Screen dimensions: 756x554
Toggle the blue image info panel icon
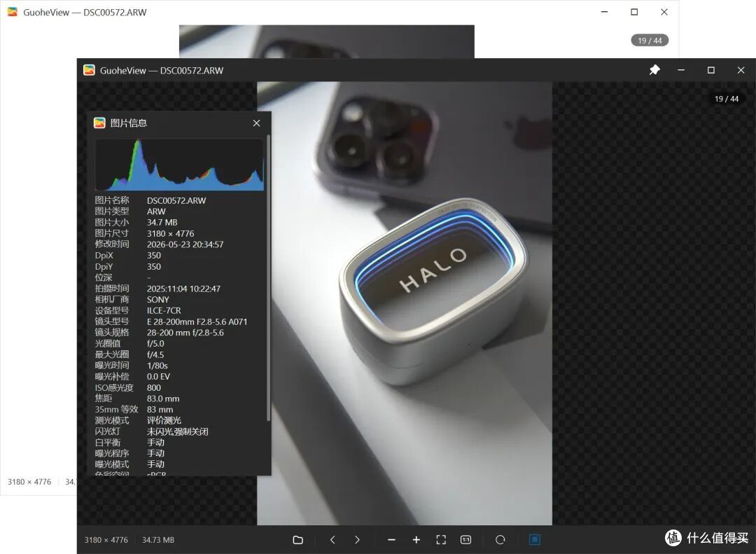(x=535, y=539)
